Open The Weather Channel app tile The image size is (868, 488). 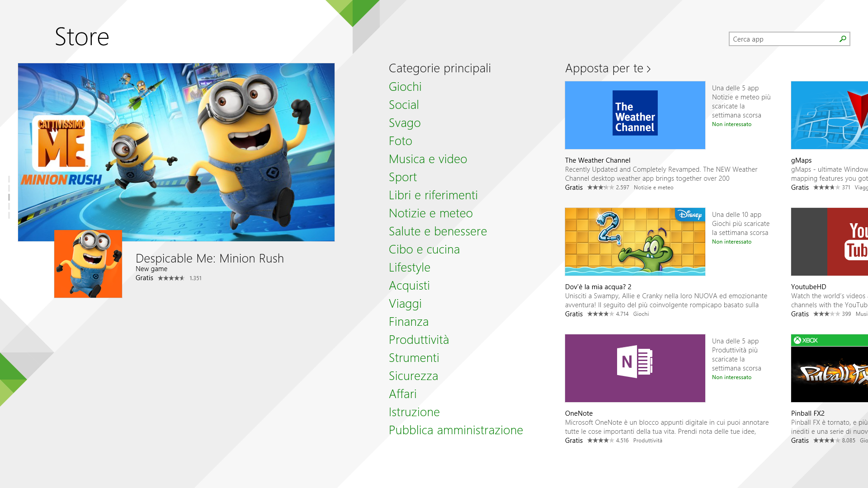pyautogui.click(x=635, y=115)
